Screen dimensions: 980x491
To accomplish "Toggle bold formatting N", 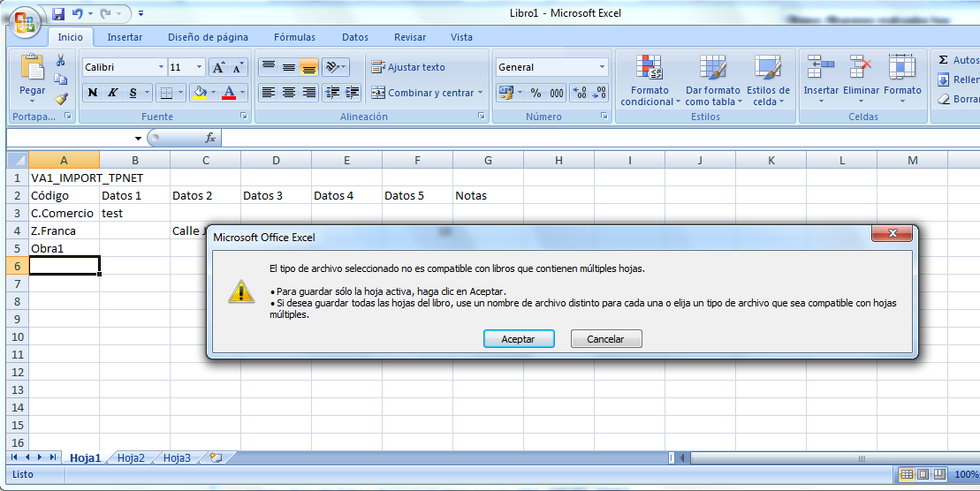I will coord(93,93).
